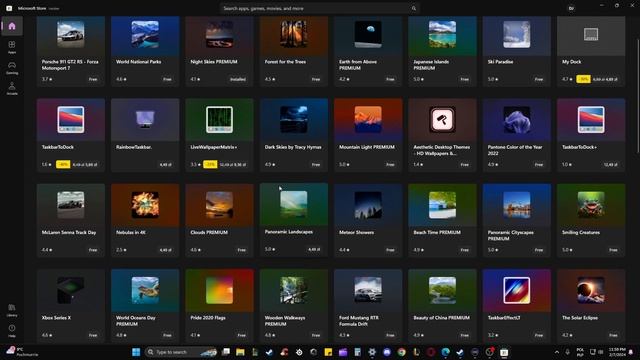Viewport: 640px width, 360px height.
Task: Open the TaskbarToDock app icon
Action: (x=71, y=120)
